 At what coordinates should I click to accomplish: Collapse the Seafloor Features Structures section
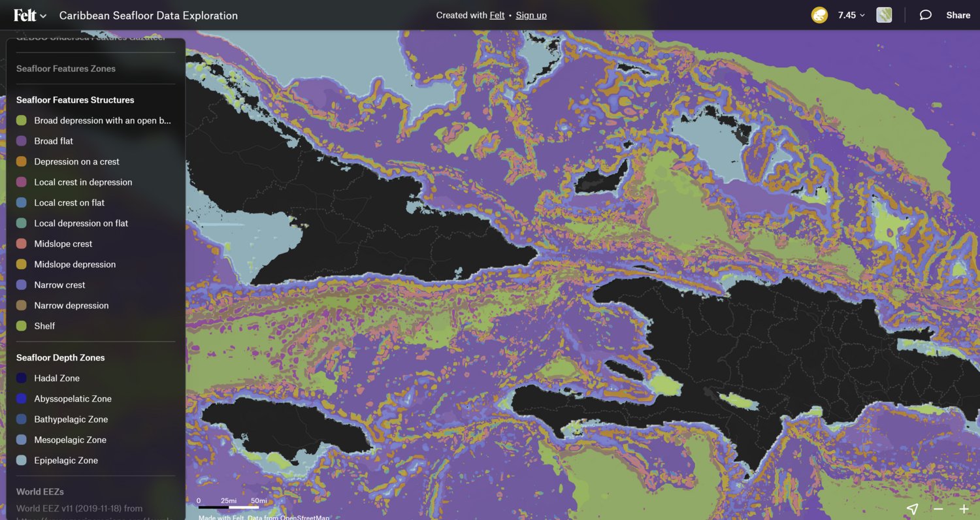[75, 100]
